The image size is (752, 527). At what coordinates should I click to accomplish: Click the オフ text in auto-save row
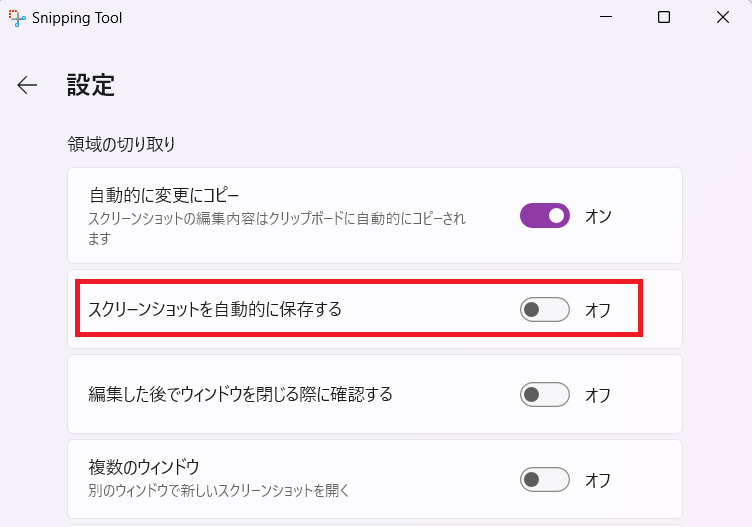tap(598, 310)
